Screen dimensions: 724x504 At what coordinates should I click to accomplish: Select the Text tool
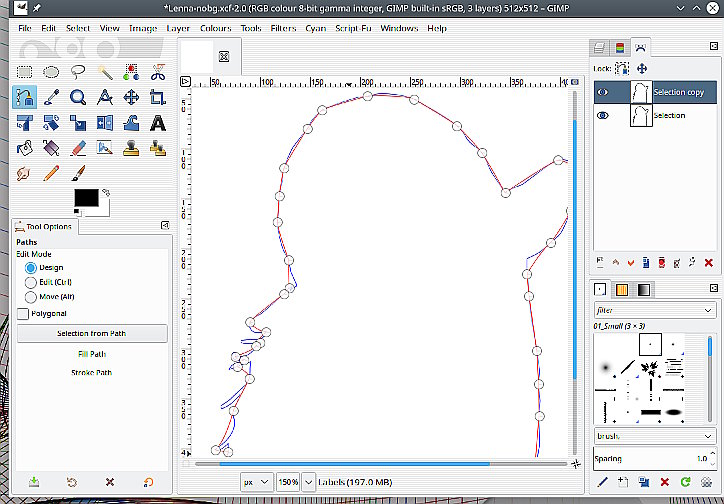coord(158,123)
